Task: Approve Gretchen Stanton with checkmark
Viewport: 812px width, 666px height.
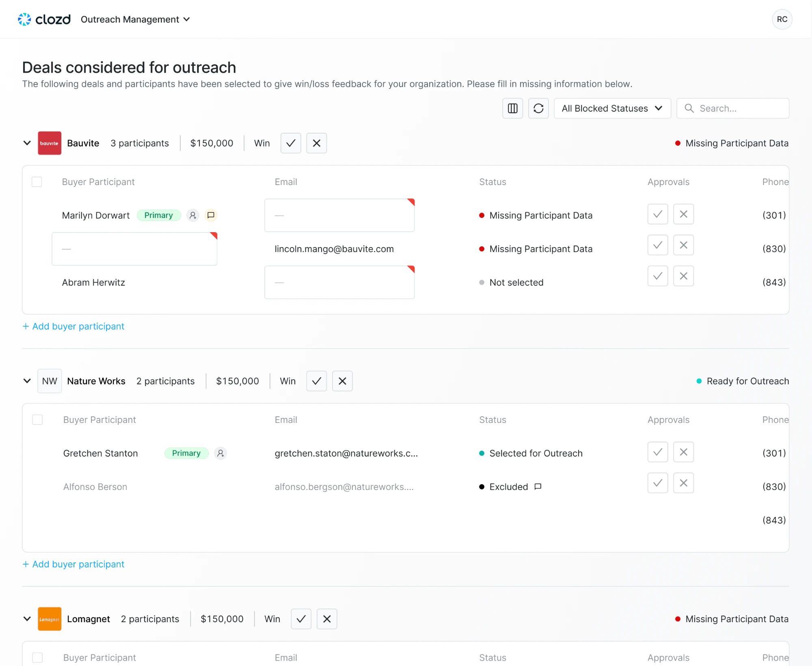Action: [658, 452]
